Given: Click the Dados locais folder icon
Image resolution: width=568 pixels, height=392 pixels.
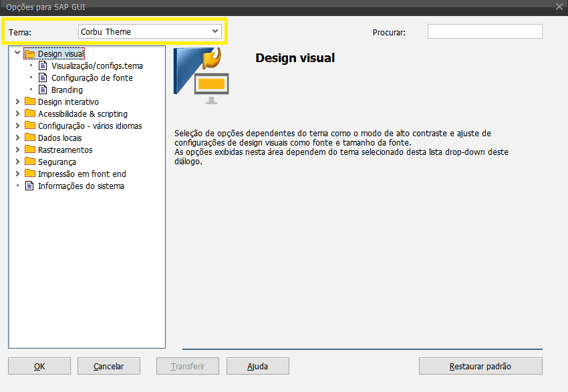Looking at the screenshot, I should click(30, 137).
